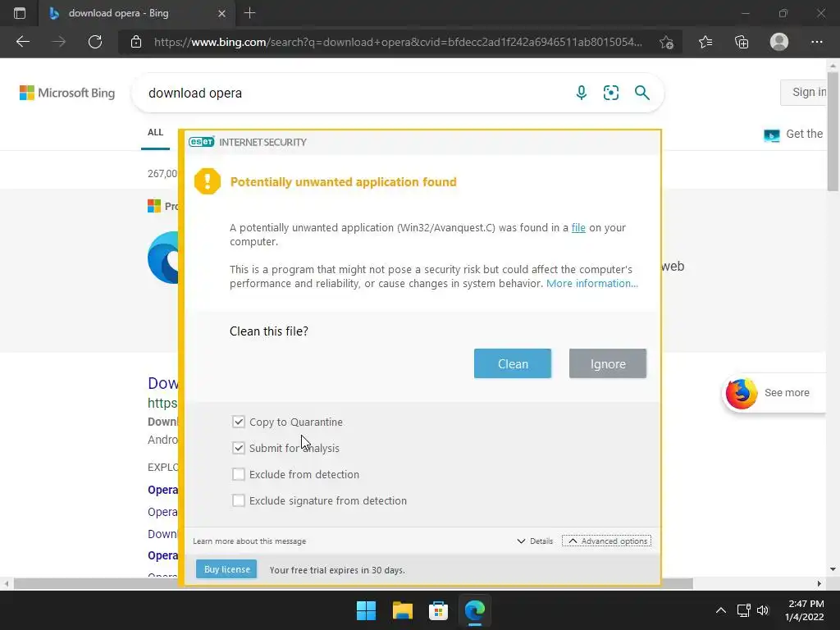Click 'Learn more about this message'
Screen dimensions: 840x630
coord(249,541)
